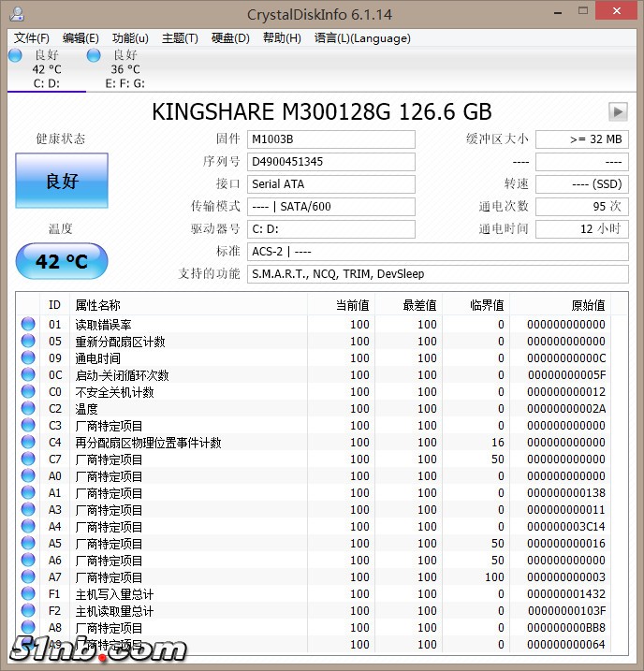Click the 再分配扇区物理位置事件计数 attribute name
The height and width of the screenshot is (671, 644).
click(148, 443)
